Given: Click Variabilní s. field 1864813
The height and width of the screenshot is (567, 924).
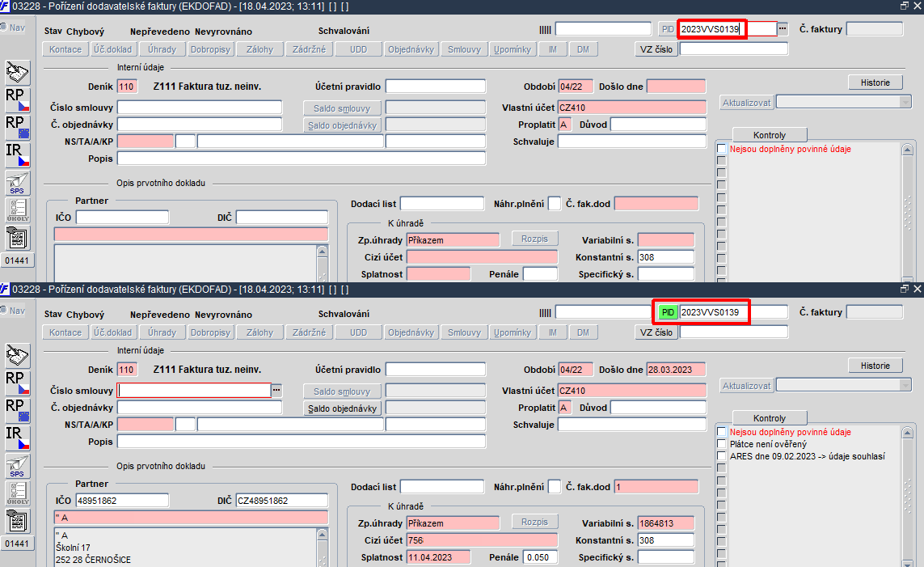Looking at the screenshot, I should (x=666, y=523).
